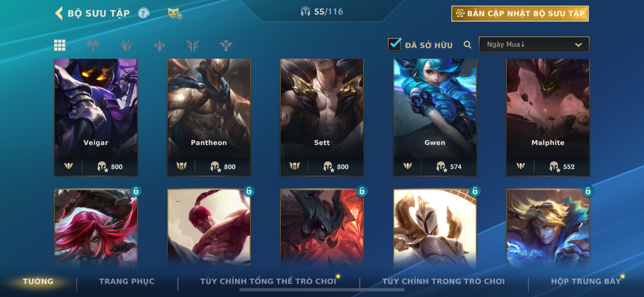Select the last role filter icon in the row
The width and height of the screenshot is (644, 297).
(x=226, y=45)
